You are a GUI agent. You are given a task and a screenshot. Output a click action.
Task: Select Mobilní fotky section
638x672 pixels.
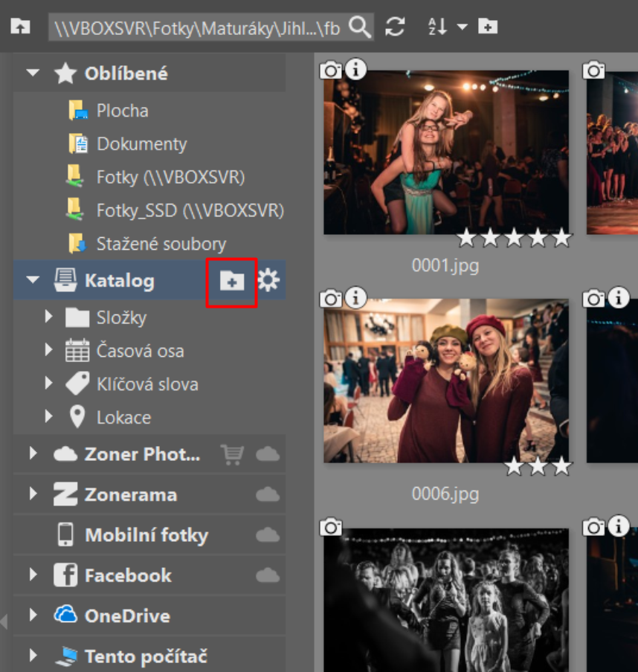[x=146, y=535]
